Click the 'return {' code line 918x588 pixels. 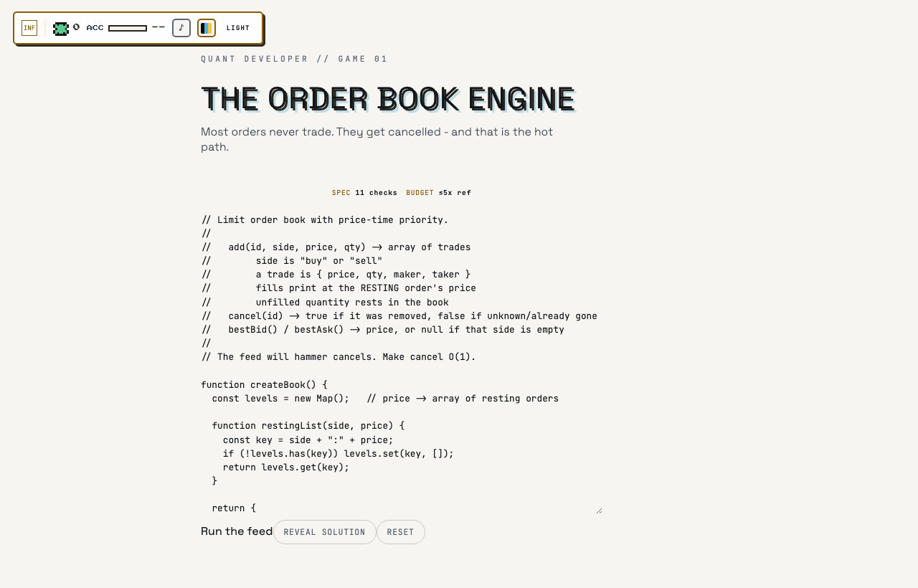(x=234, y=508)
